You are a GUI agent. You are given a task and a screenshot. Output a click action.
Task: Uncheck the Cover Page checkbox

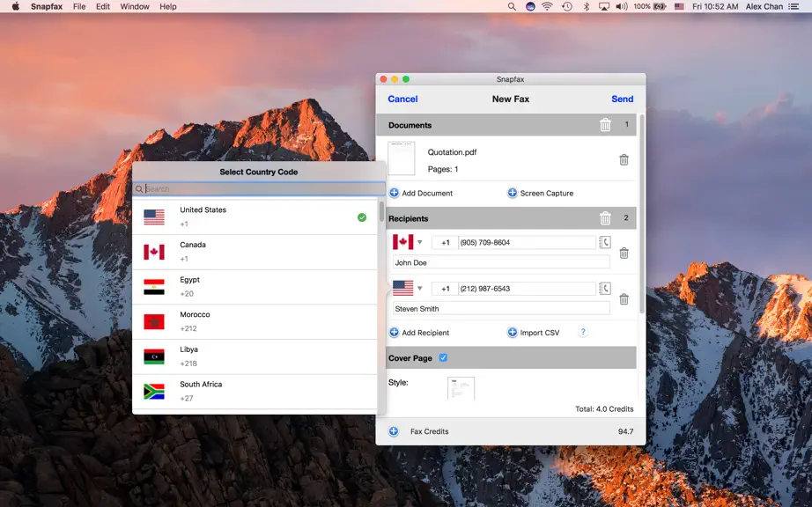[443, 357]
